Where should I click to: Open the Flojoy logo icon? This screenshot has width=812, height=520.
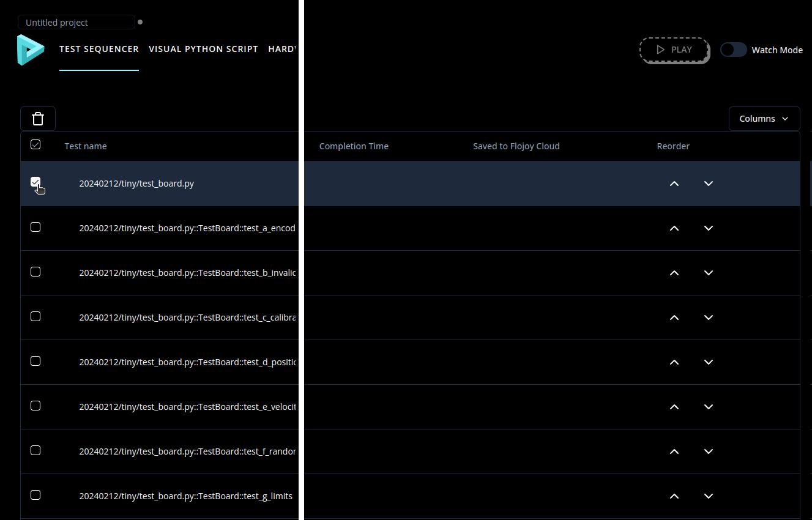(x=31, y=50)
